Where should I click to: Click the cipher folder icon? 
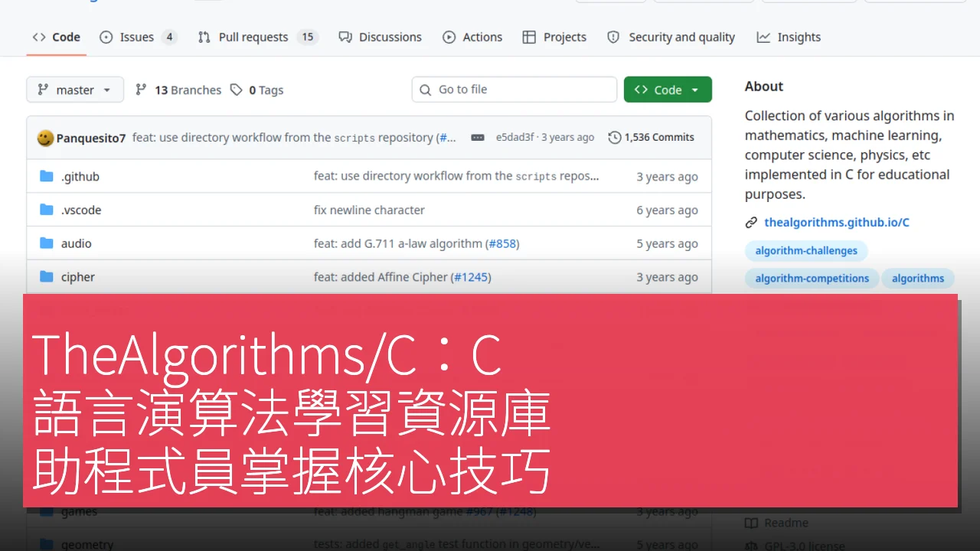pos(46,278)
